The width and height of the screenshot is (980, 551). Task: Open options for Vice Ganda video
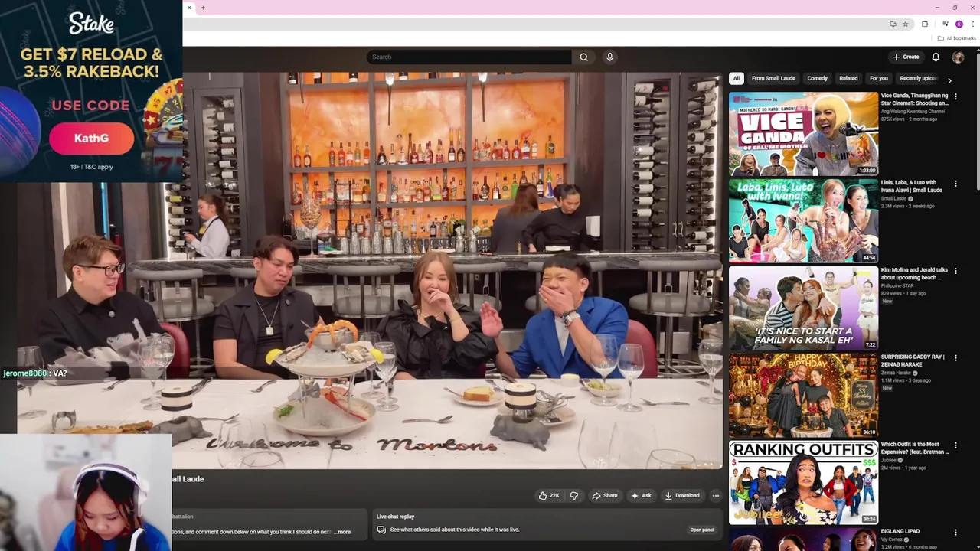click(x=955, y=96)
